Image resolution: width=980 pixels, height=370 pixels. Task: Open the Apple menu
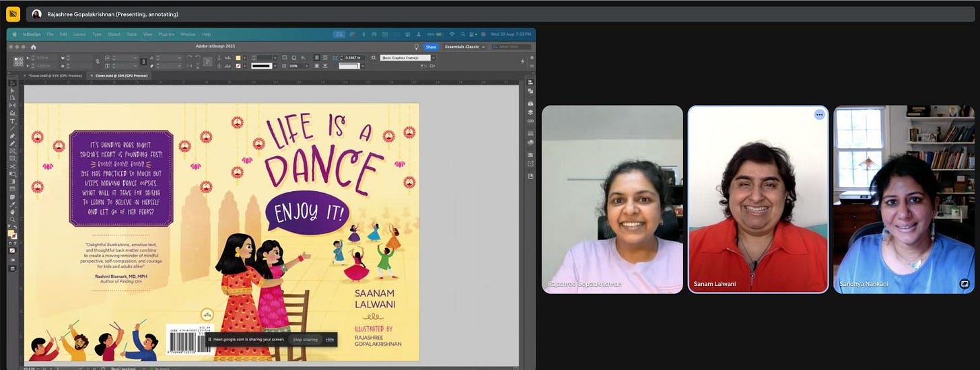[14, 34]
